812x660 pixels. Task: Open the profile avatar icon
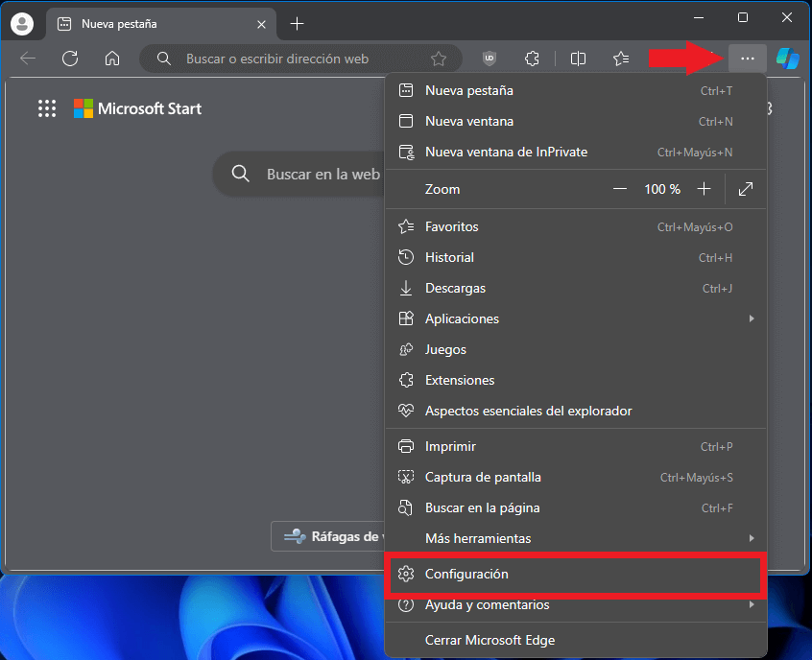point(22,24)
